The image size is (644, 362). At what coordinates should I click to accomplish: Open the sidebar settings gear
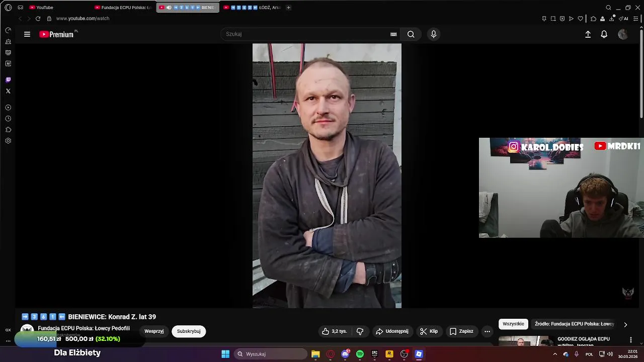(x=8, y=141)
